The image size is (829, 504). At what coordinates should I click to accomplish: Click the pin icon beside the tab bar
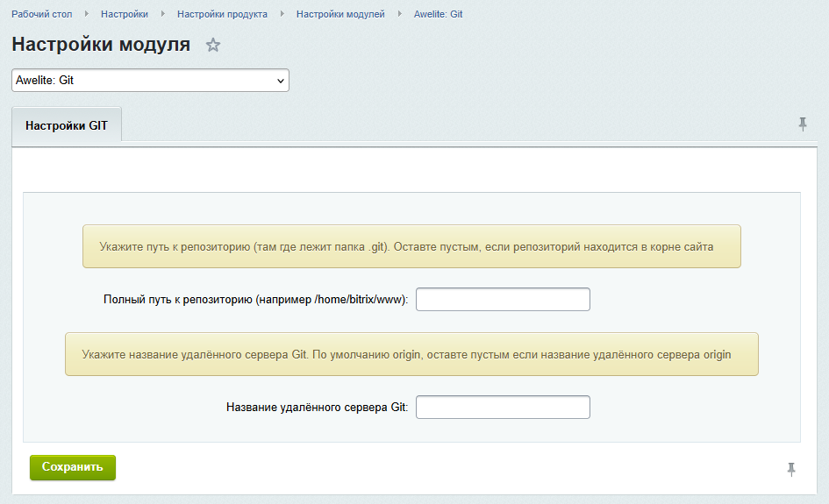802,124
